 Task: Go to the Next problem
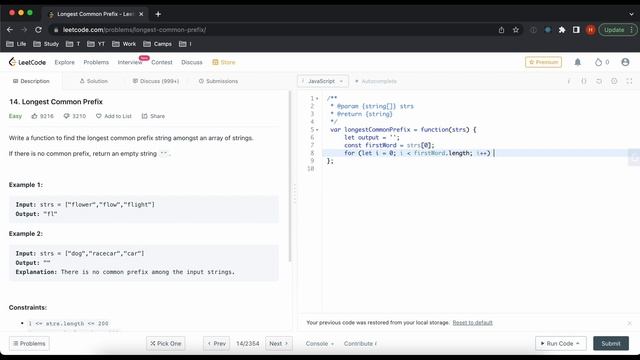coord(278,344)
